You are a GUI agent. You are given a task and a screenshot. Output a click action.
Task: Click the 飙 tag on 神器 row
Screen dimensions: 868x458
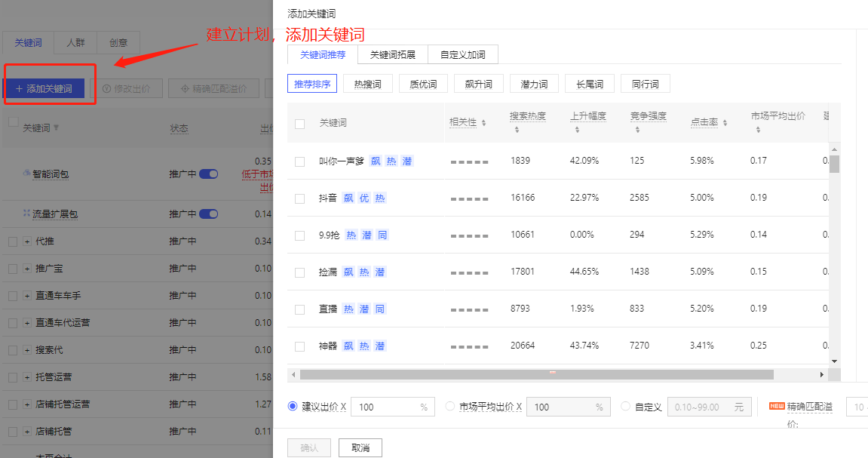tap(348, 346)
